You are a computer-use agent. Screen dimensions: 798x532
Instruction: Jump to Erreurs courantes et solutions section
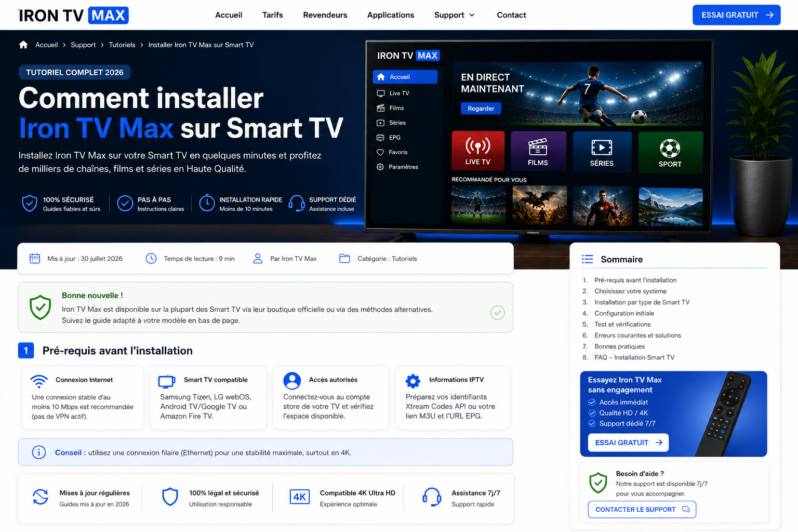(x=637, y=335)
